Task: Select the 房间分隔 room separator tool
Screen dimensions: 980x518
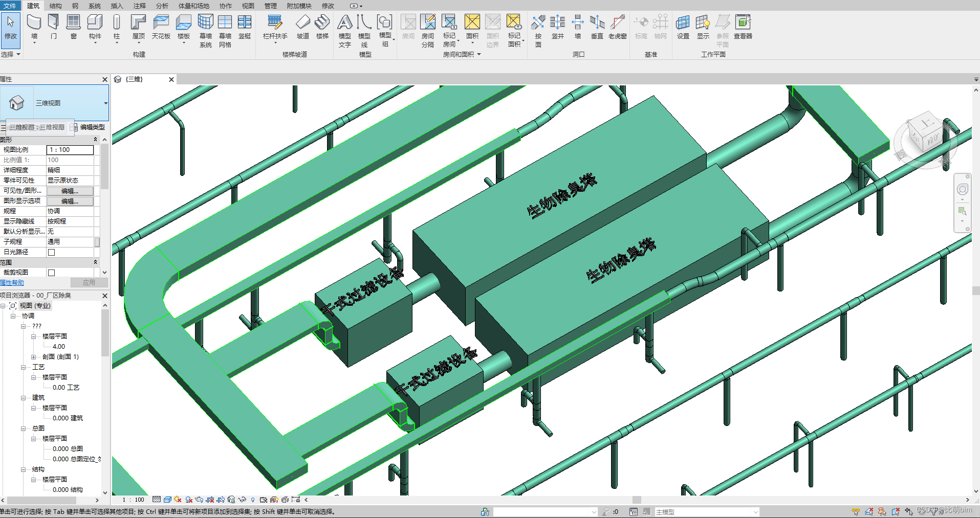Action: [x=428, y=31]
